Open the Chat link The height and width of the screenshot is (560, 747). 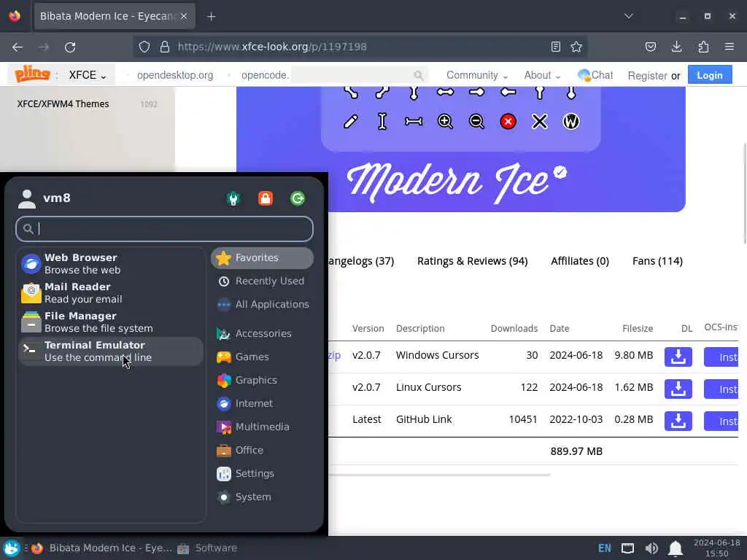tap(595, 75)
